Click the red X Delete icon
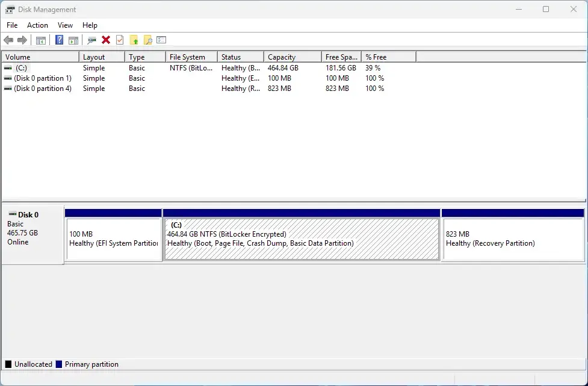Screen dimensions: 588x386 coord(106,40)
